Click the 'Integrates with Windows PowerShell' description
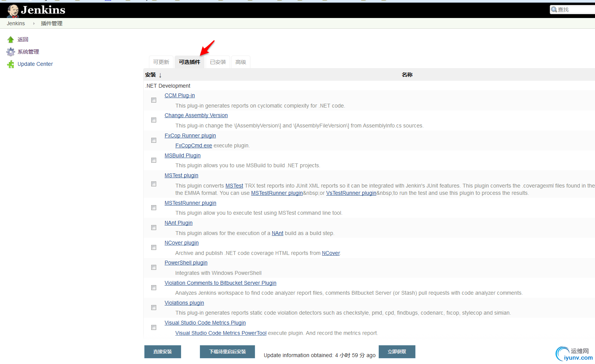Image resolution: width=595 pixels, height=364 pixels. pos(218,273)
